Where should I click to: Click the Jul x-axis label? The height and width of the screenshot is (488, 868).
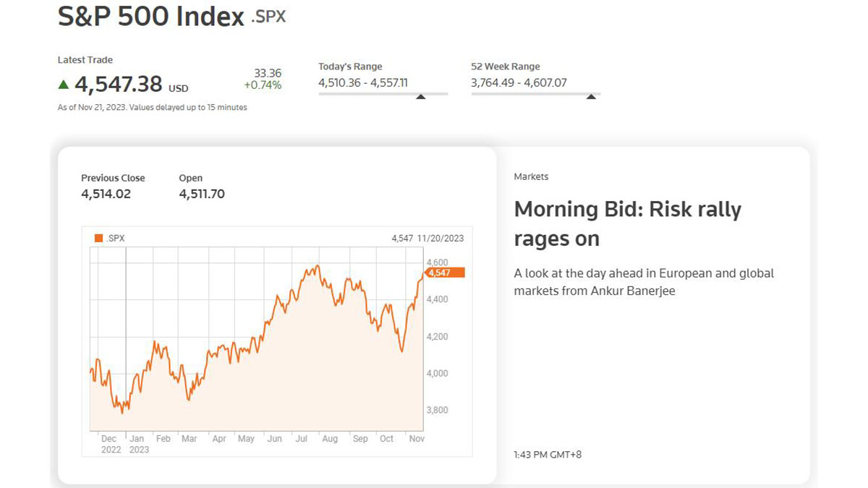(x=302, y=439)
